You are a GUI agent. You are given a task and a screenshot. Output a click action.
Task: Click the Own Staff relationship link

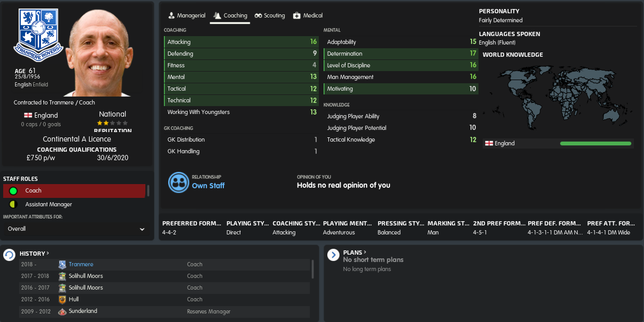pos(208,186)
